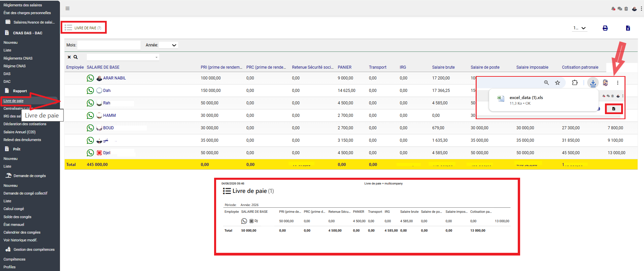
Task: Export table using top-right Excel file icon
Action: click(x=628, y=28)
